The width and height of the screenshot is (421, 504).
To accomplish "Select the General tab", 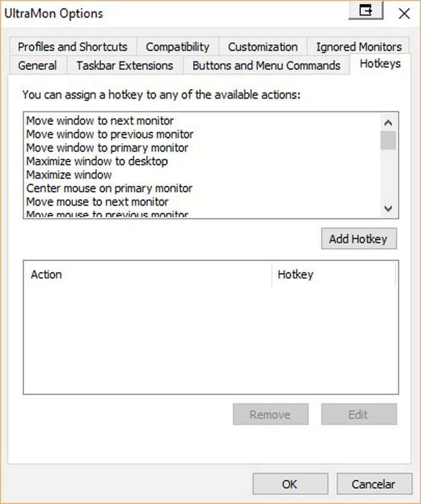I will 37,65.
